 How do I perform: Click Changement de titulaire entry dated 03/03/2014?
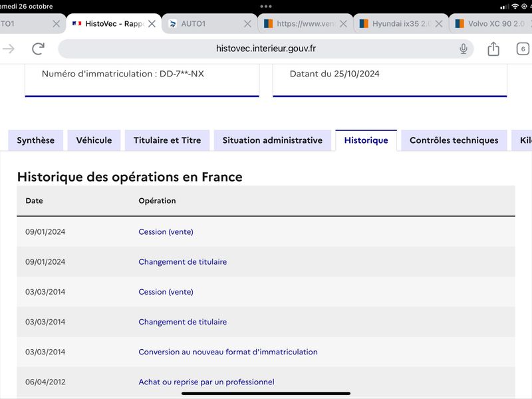pyautogui.click(x=182, y=322)
